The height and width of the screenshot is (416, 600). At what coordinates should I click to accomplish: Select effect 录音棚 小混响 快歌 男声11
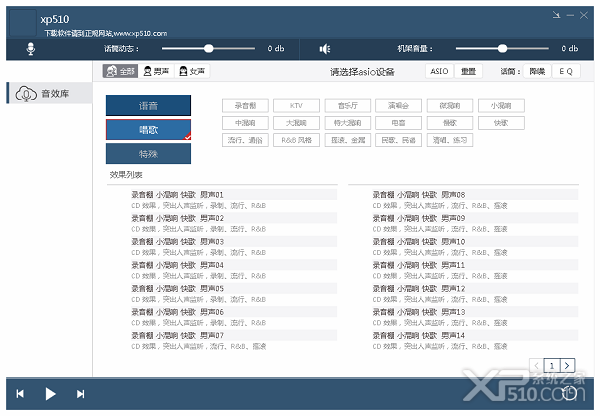coord(475,265)
